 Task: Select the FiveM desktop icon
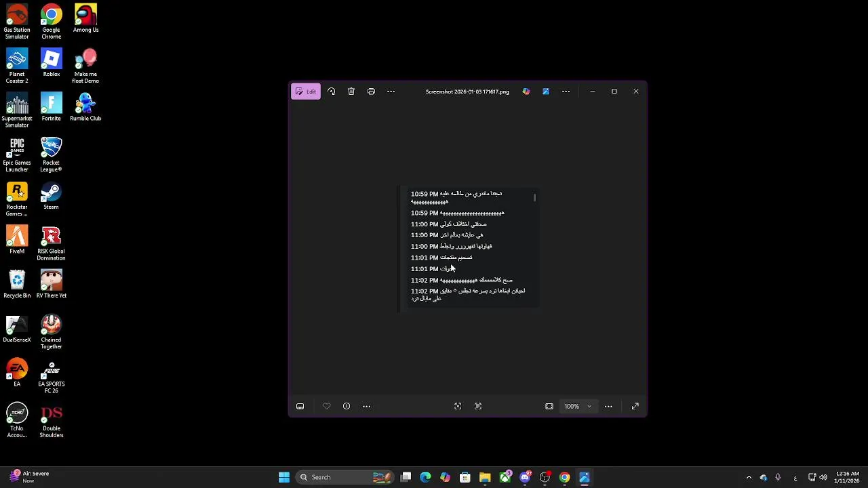17,239
